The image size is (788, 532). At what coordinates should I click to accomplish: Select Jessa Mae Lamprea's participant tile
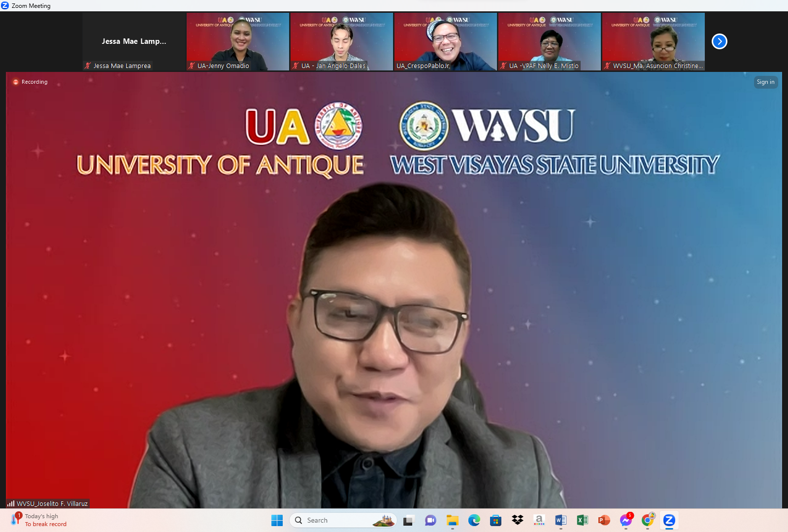[134, 41]
